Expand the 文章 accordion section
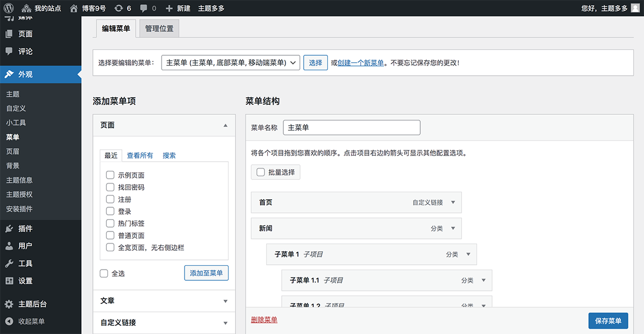This screenshot has height=334, width=644. pyautogui.click(x=164, y=301)
